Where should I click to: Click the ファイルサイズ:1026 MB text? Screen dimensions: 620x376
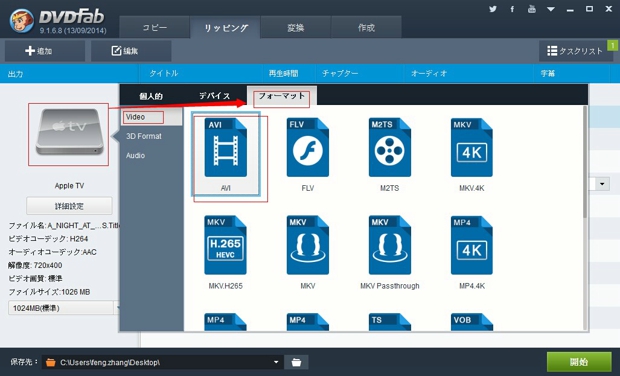tap(49, 292)
